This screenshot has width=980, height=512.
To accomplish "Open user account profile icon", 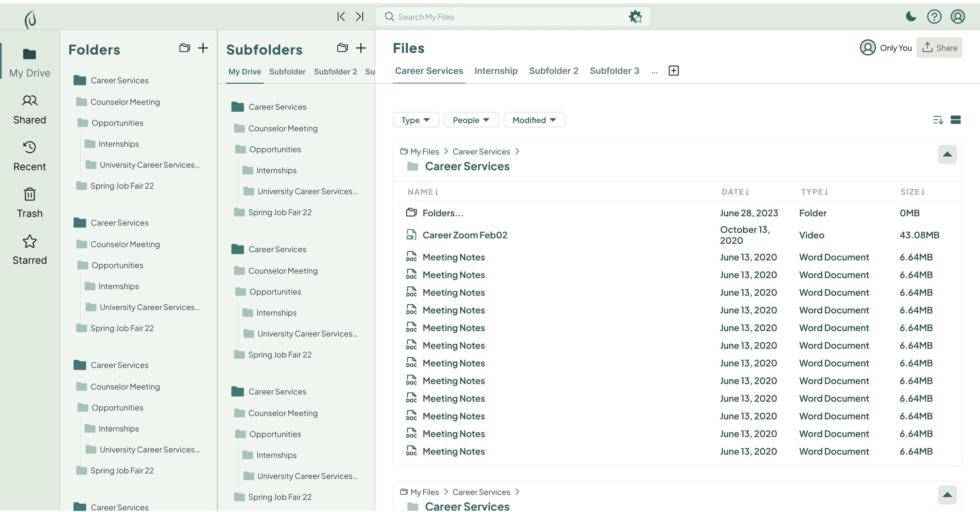I will click(x=958, y=16).
